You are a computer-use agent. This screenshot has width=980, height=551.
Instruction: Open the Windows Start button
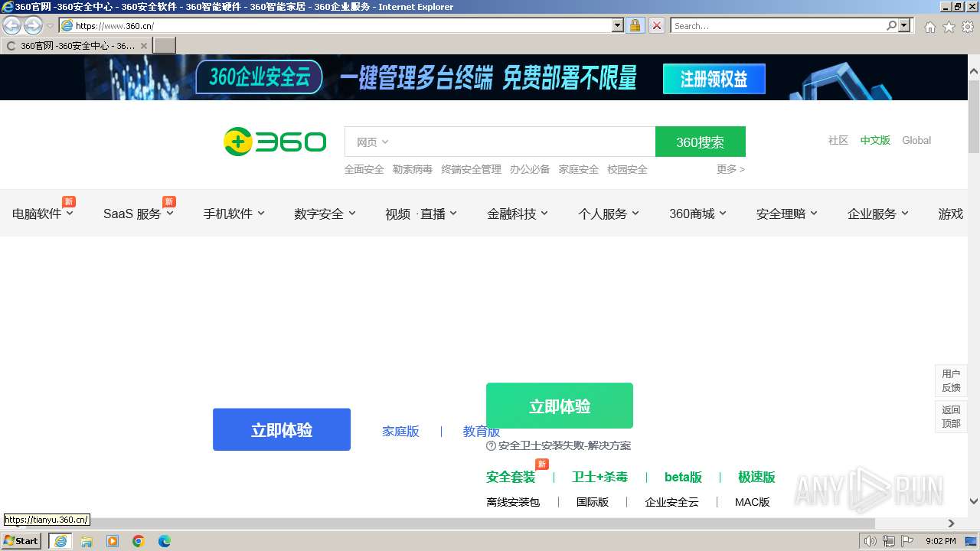[x=21, y=541]
